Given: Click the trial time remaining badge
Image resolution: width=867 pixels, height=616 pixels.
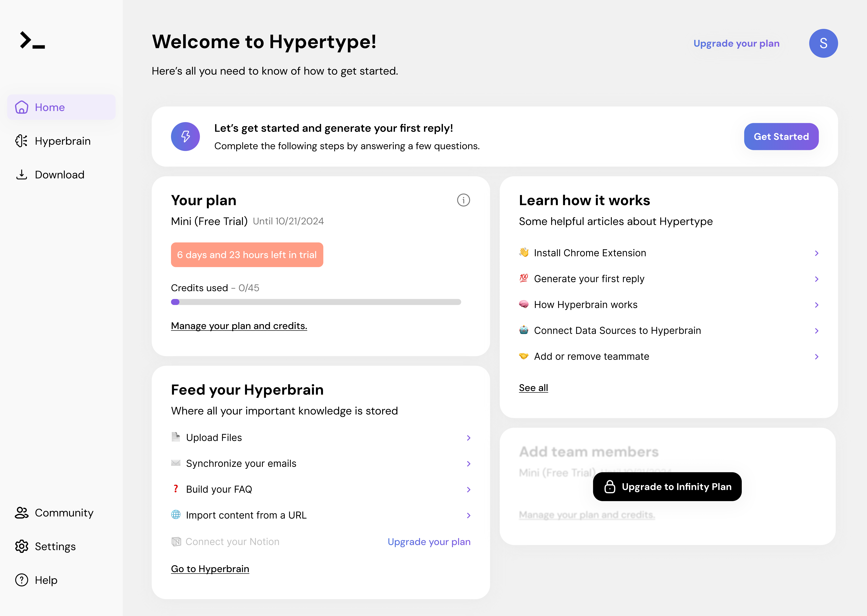Looking at the screenshot, I should [247, 255].
